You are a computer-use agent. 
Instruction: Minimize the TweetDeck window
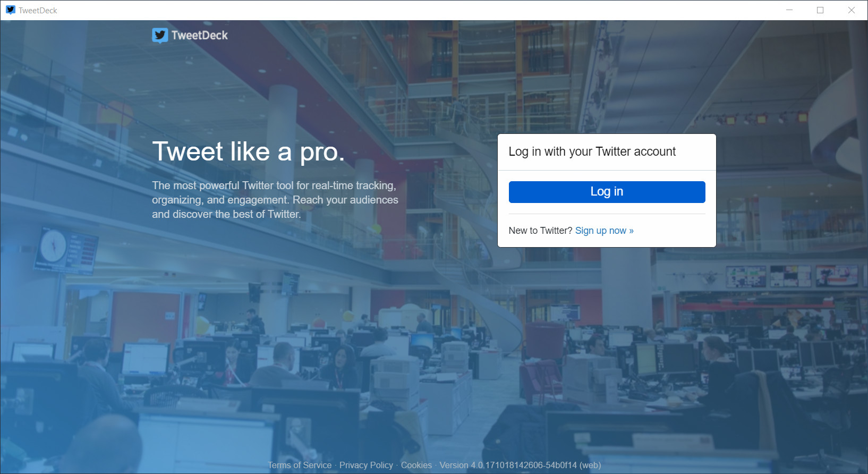point(789,10)
